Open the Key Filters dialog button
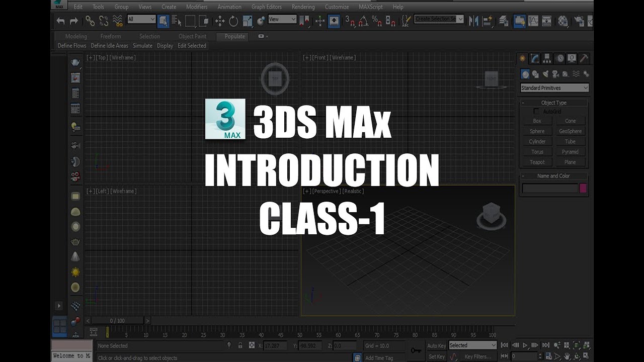This screenshot has height=362, width=644. coord(477,356)
